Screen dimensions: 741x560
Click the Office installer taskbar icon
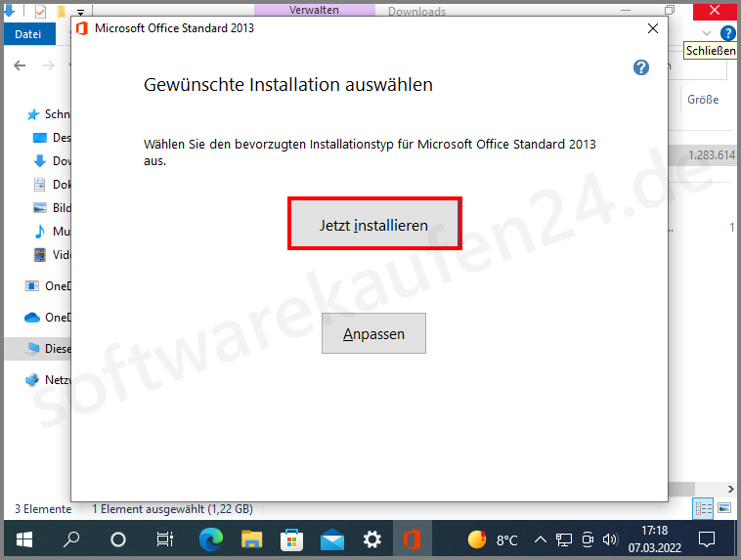413,539
